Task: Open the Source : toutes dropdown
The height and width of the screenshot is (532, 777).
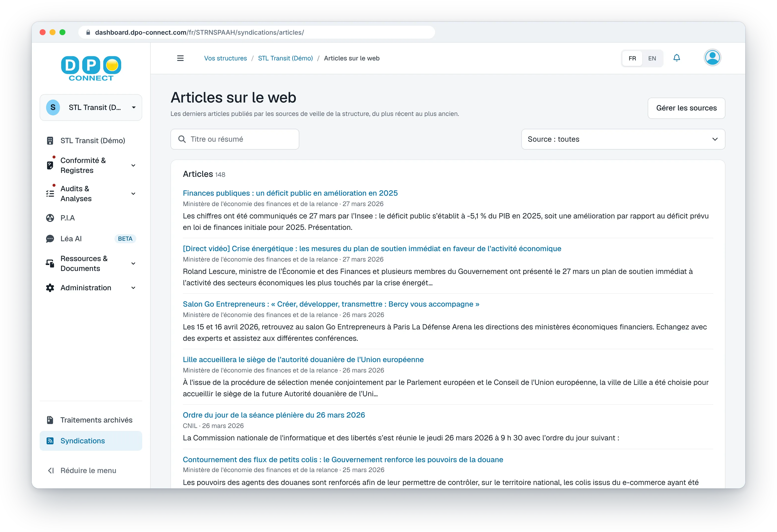Action: click(623, 139)
